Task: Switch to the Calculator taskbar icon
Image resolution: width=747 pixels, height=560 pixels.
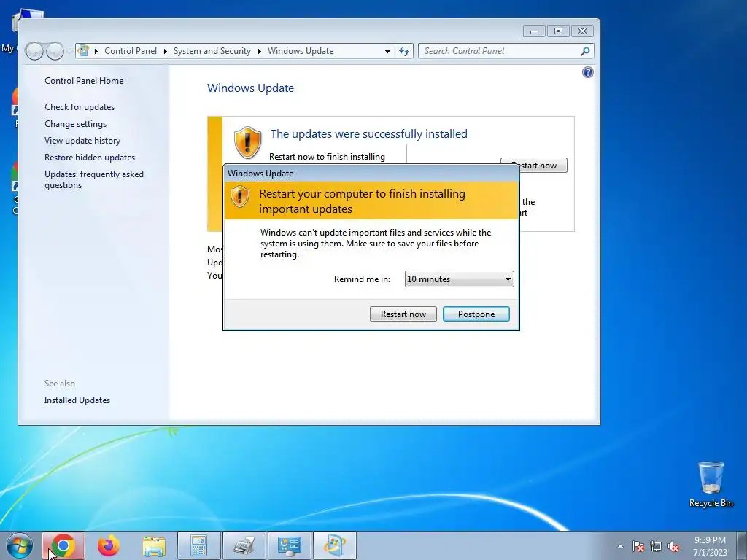Action: 199,545
